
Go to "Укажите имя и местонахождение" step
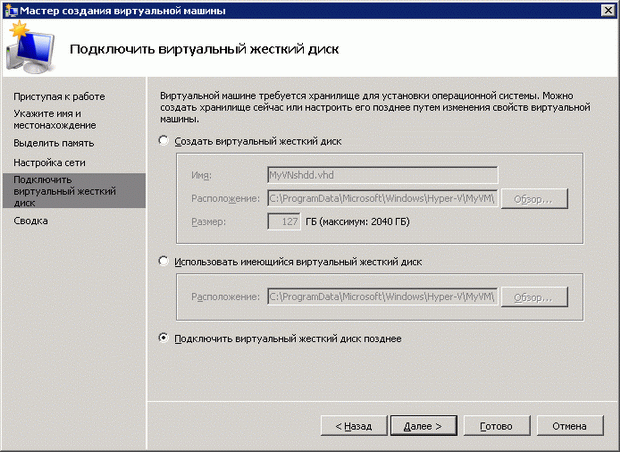point(55,120)
